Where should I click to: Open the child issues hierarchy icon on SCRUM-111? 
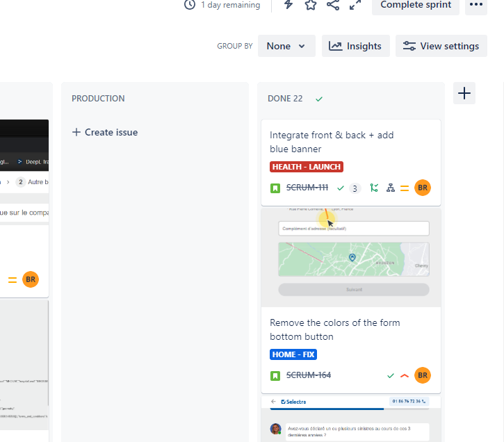pos(391,188)
